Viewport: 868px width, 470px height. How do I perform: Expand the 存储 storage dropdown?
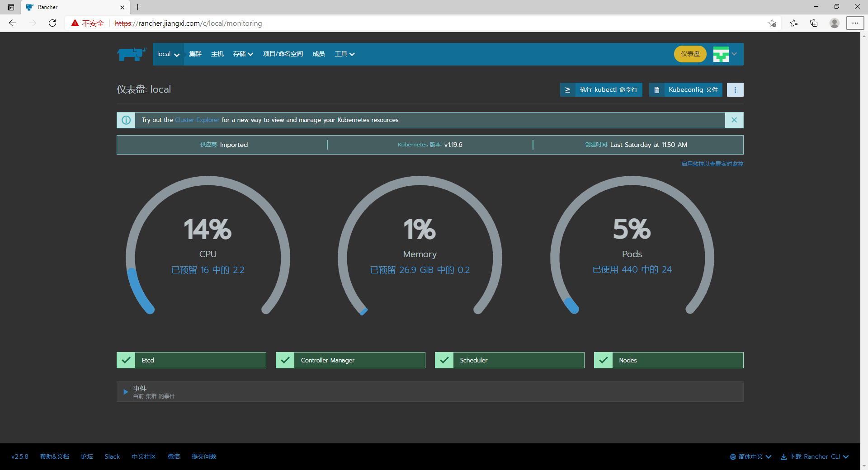[243, 54]
